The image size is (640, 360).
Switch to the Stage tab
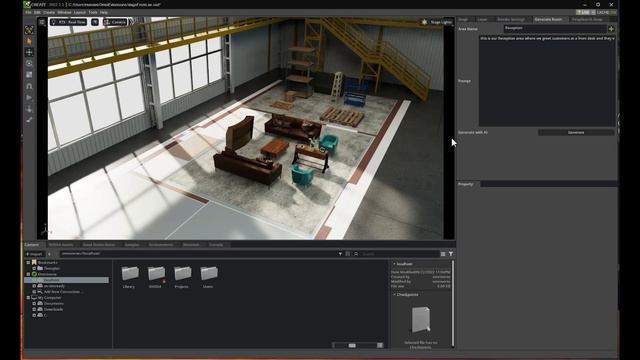[x=463, y=19]
